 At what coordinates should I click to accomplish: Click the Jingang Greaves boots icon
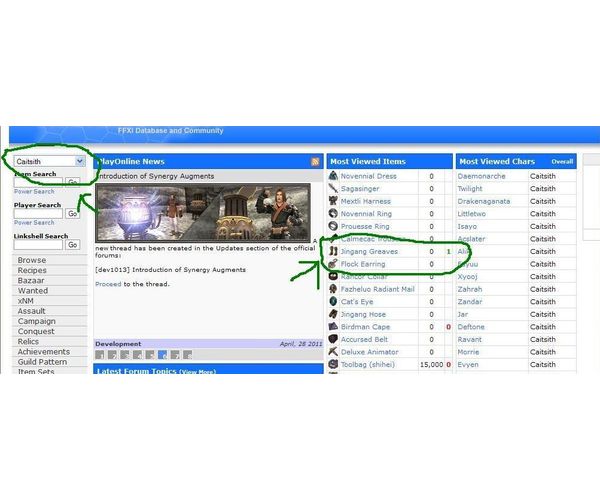pyautogui.click(x=333, y=251)
